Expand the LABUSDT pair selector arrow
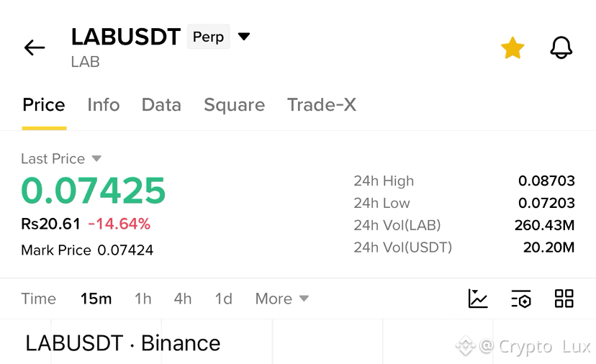This screenshot has width=596, height=364. 243,37
